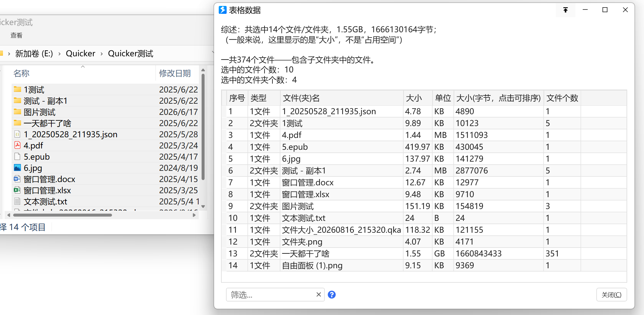Viewport: 644px width, 315px height.
Task: Click the image icon of 6.jpg
Action: point(17,168)
